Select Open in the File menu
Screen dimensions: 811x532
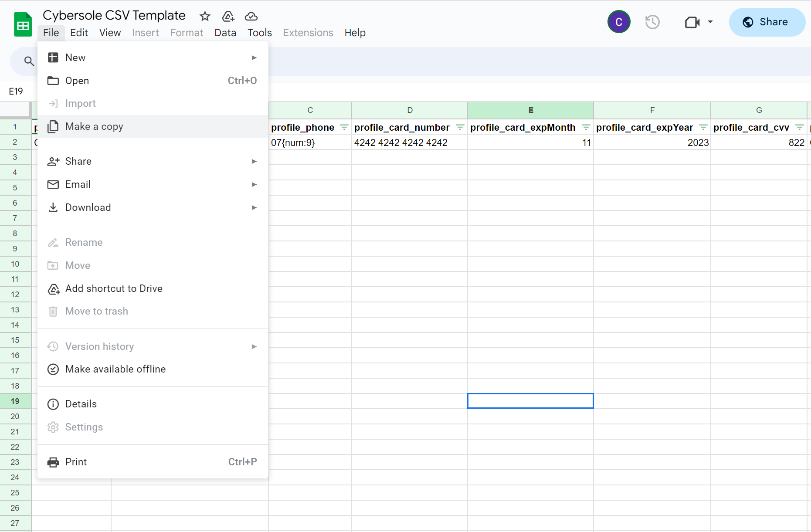[x=153, y=81]
